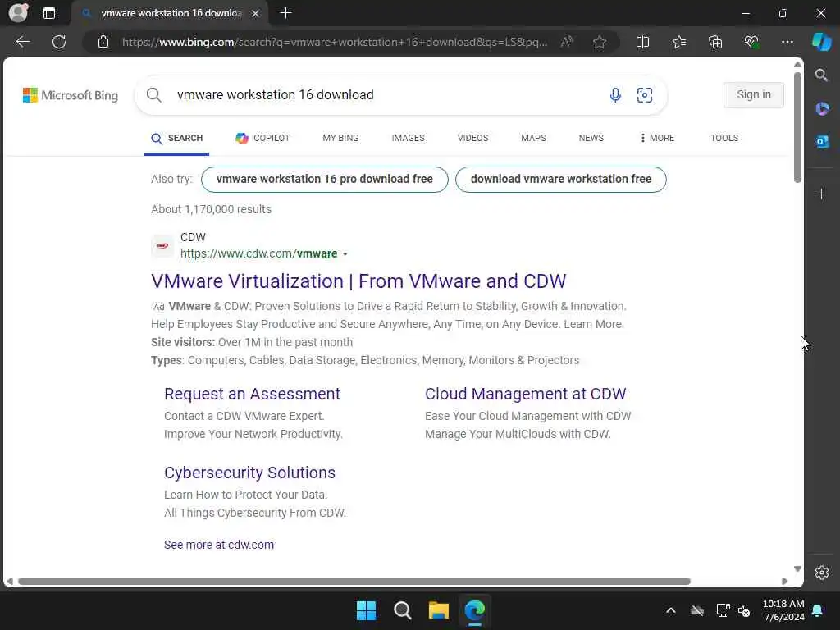840x630 pixels.
Task: Open Request an Assessment link
Action: 252,394
